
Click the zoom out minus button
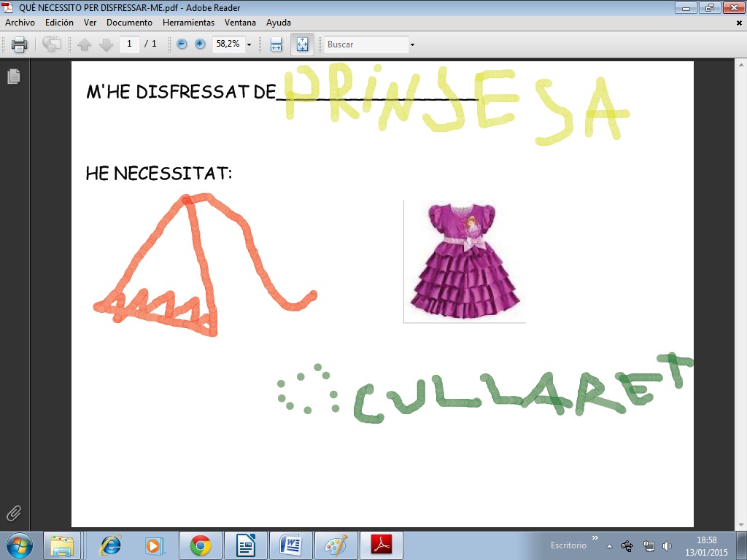coord(182,44)
